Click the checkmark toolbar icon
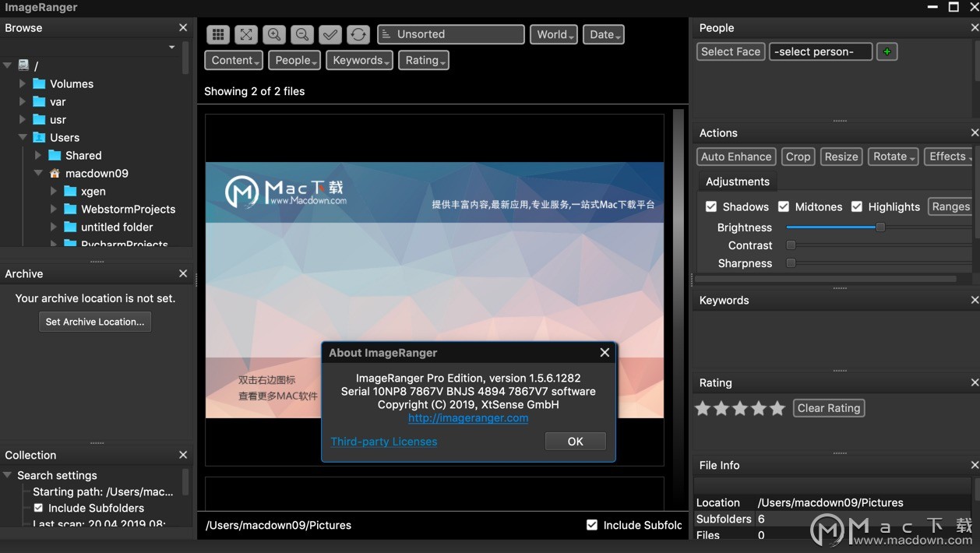 tap(330, 34)
